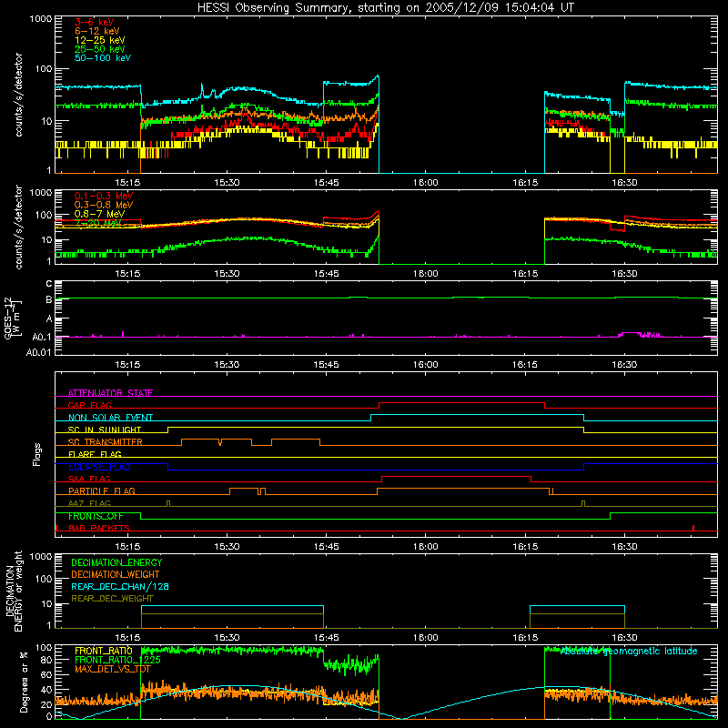Click the GAP_FLAG label
This screenshot has width=728, height=728.
click(x=89, y=405)
